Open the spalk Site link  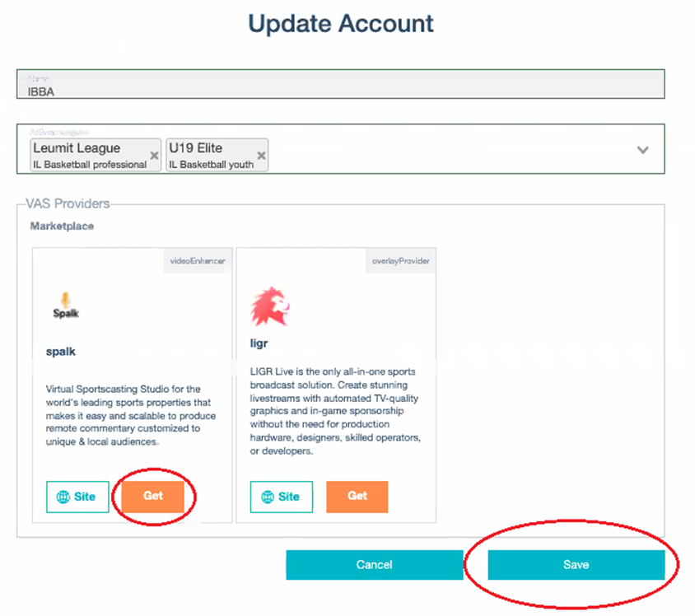point(77,497)
